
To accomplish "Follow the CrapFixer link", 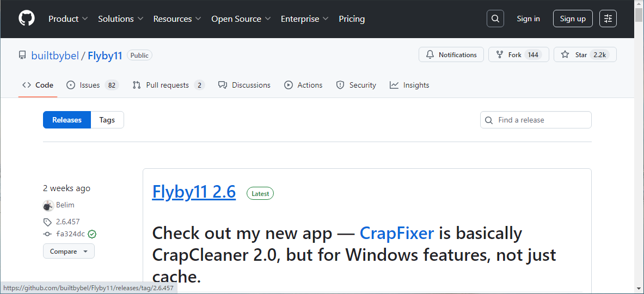I will 397,233.
